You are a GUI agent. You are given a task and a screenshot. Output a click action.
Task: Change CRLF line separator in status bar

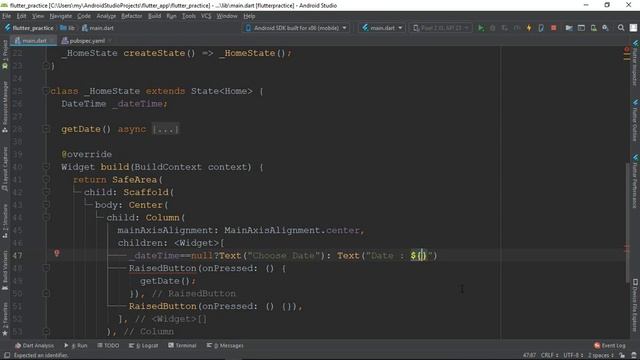pos(549,355)
